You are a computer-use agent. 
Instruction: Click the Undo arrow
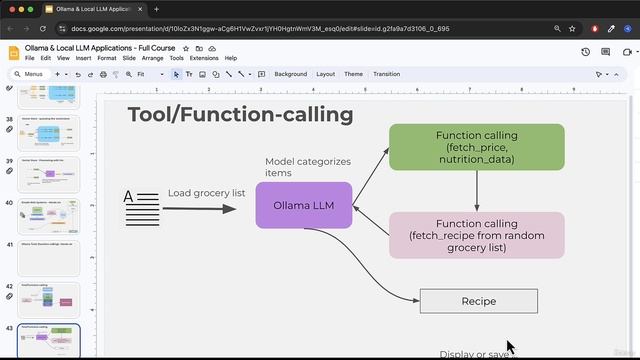[78, 74]
